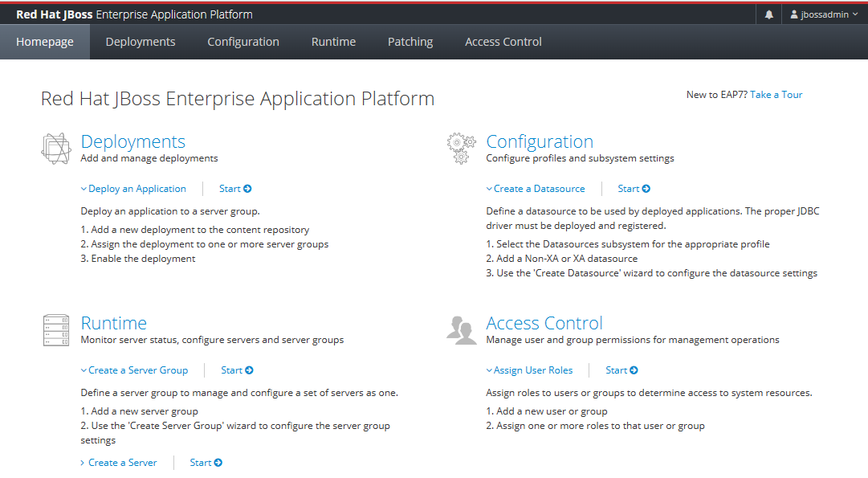Click 'Use the Create Datasource wizard' step
The width and height of the screenshot is (868, 478).
point(651,273)
